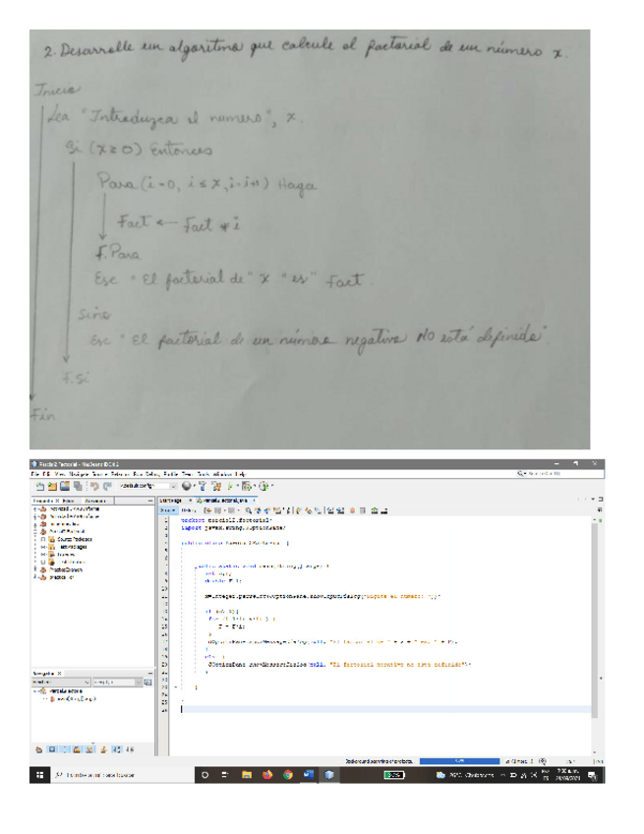Open Google Chrome from the taskbar
The image size is (644, 834).
click(x=287, y=775)
